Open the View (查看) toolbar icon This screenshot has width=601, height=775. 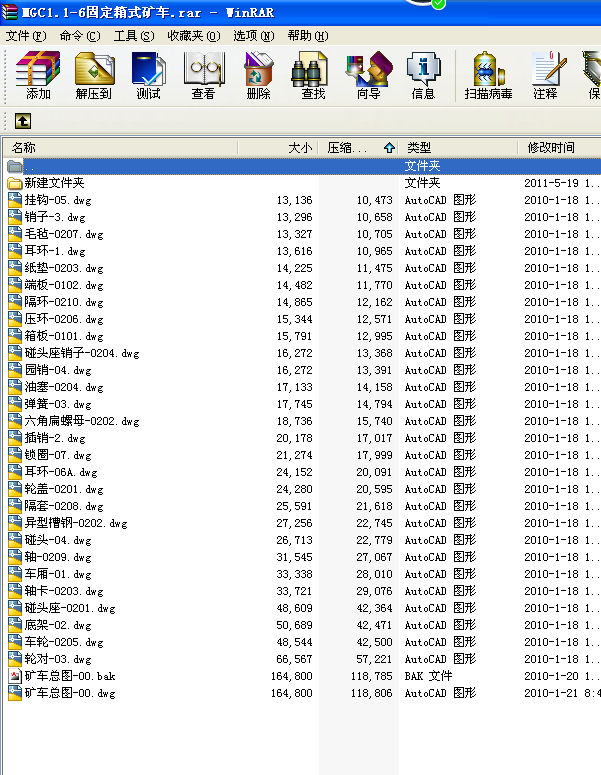point(203,75)
